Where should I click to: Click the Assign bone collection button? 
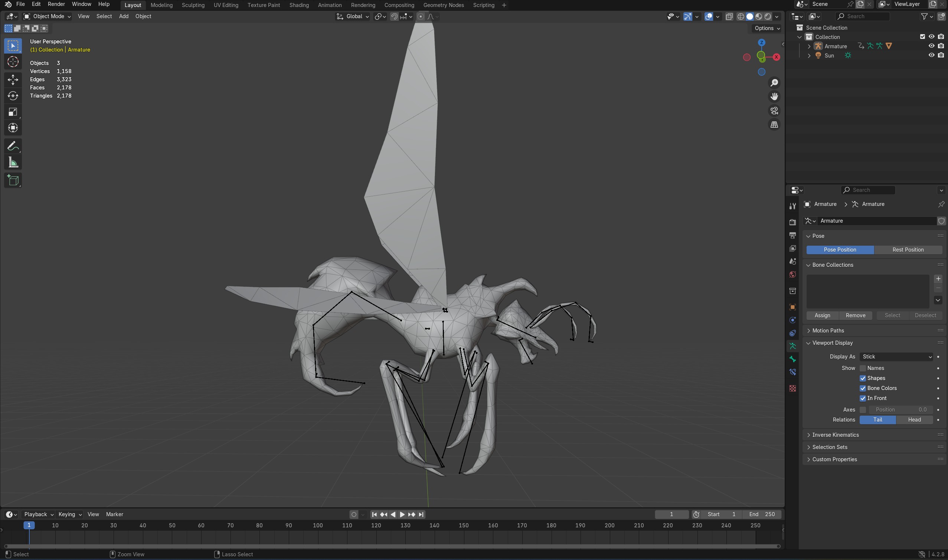tap(822, 315)
